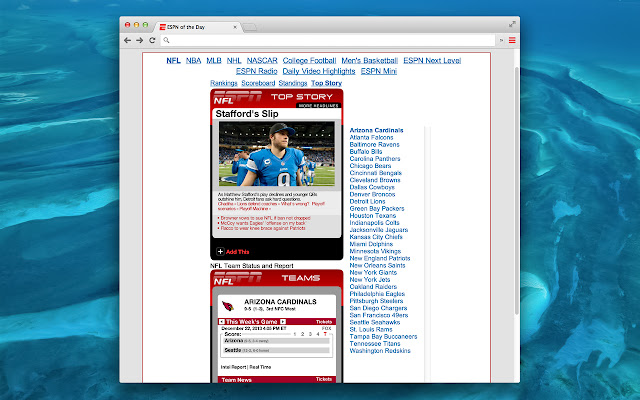640x400 pixels.
Task: Select Buffalo Bills in team list
Action: [x=366, y=151]
